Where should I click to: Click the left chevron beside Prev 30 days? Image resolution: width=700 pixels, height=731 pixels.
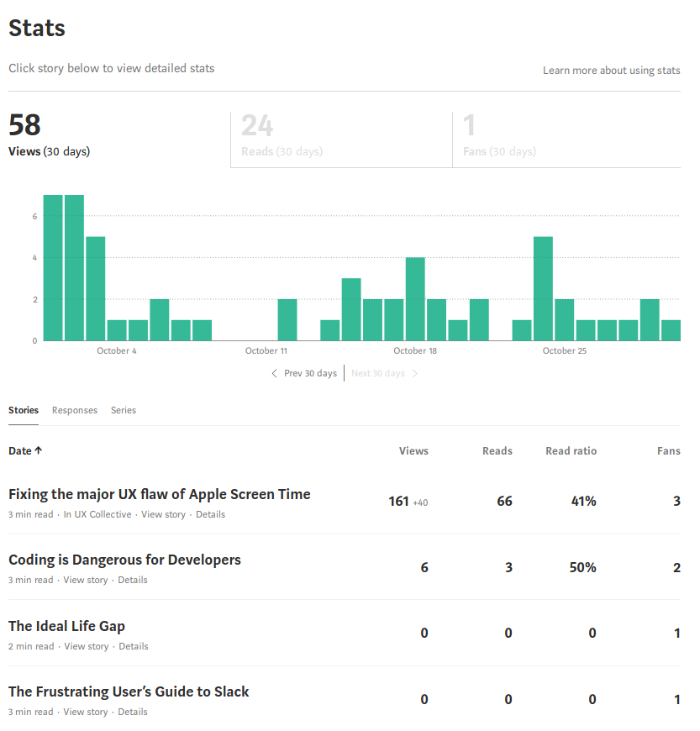pos(274,373)
